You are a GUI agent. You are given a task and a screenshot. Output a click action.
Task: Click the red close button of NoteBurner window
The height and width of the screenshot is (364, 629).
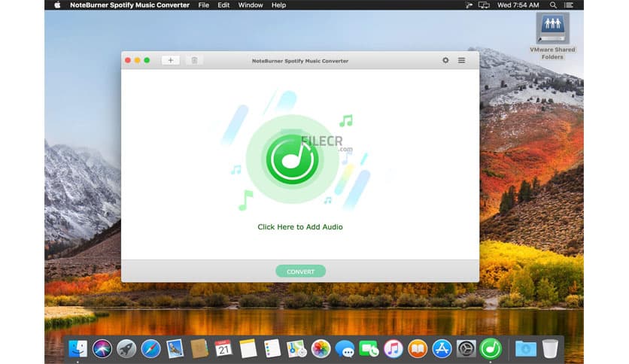pos(128,60)
